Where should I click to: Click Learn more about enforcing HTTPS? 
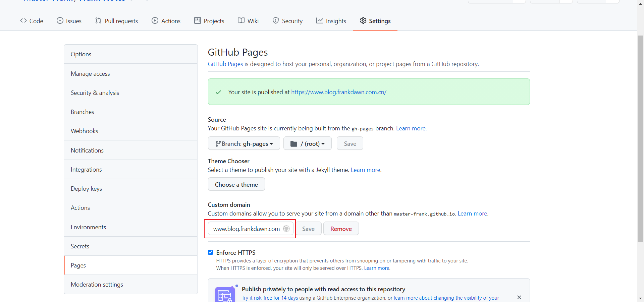point(377,268)
